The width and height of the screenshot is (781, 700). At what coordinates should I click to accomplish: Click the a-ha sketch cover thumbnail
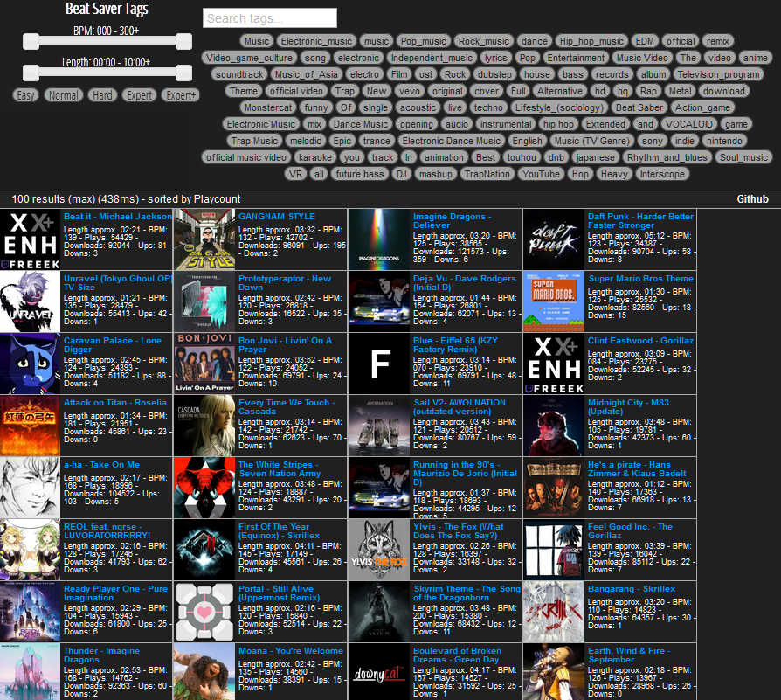click(30, 488)
